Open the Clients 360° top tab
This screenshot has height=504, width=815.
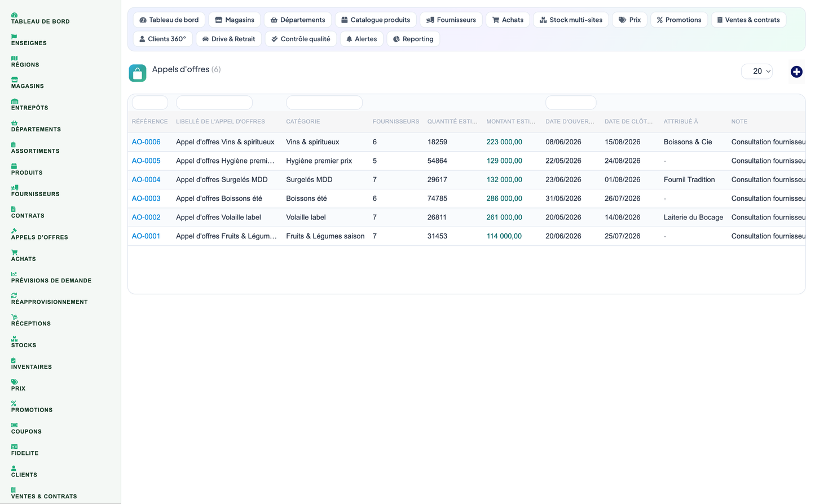(x=163, y=39)
